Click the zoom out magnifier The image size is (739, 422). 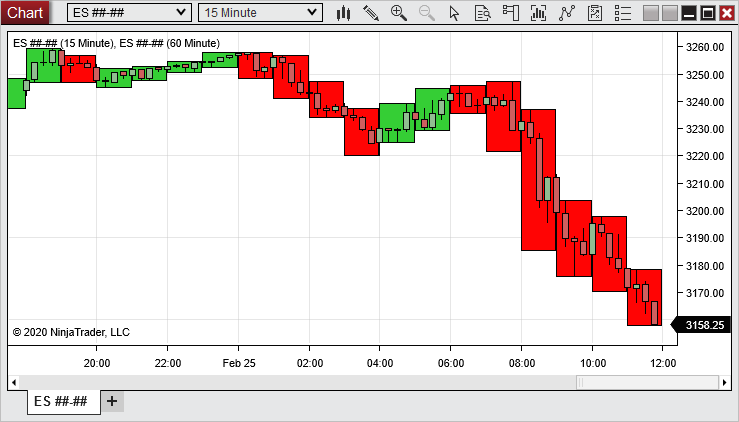click(x=427, y=13)
